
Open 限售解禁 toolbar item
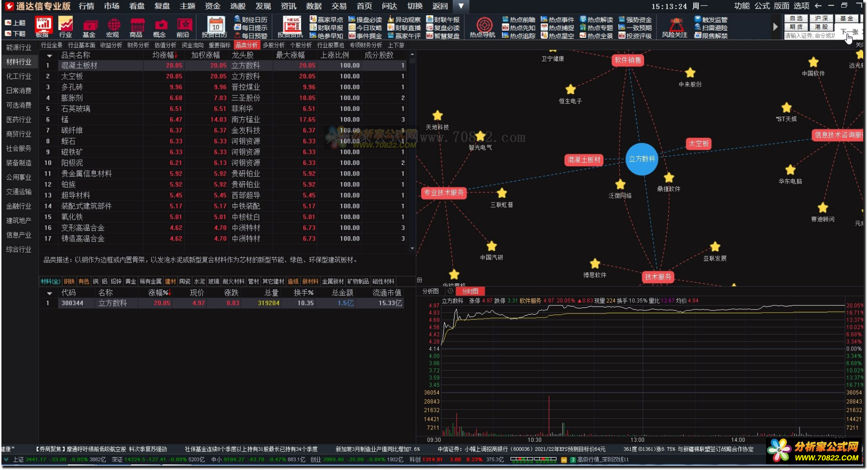(x=711, y=36)
